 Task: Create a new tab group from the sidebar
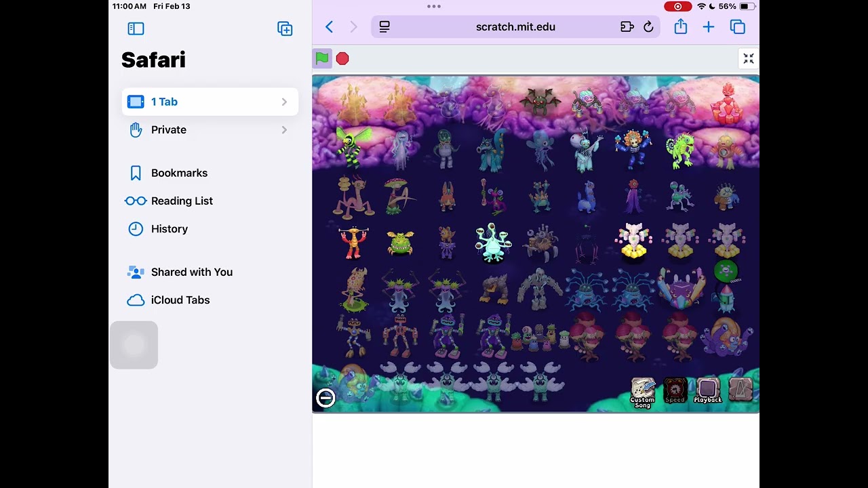tap(285, 28)
